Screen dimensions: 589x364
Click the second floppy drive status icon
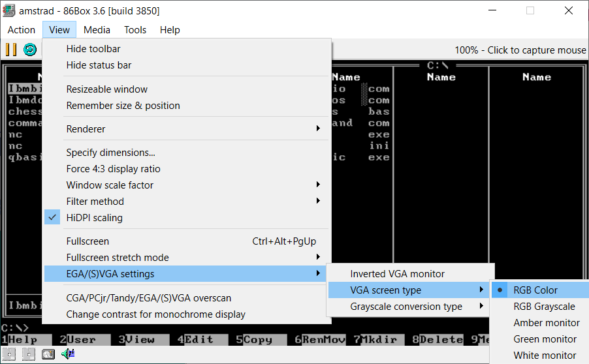[28, 354]
